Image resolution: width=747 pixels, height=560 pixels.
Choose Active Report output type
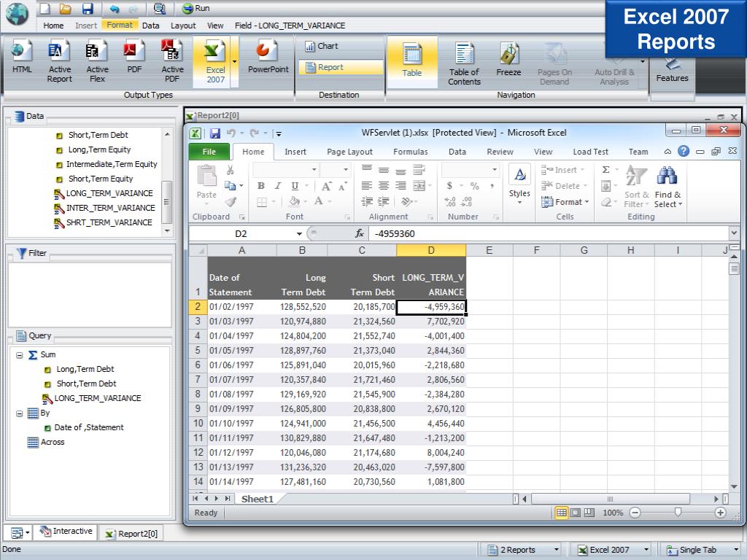tap(59, 62)
